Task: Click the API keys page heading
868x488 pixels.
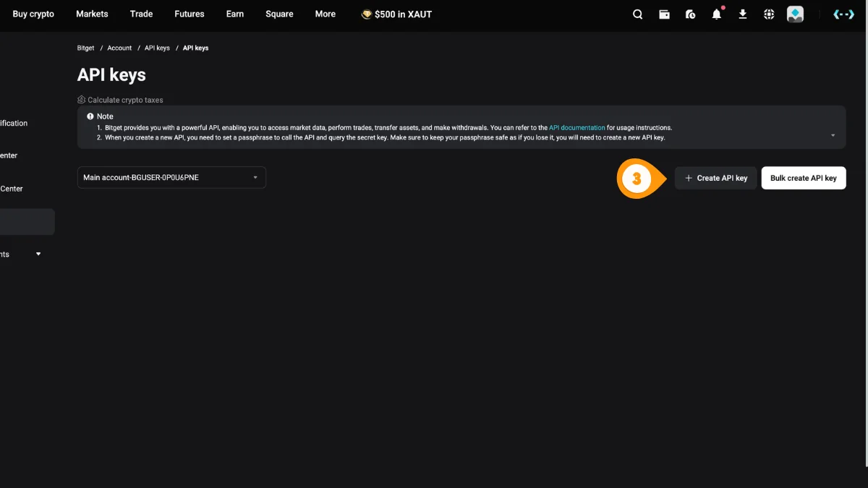Action: tap(111, 74)
